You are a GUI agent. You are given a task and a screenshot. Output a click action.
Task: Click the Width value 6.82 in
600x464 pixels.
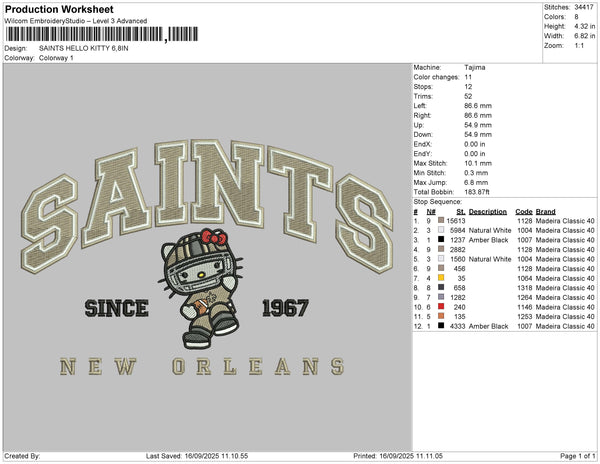(584, 36)
